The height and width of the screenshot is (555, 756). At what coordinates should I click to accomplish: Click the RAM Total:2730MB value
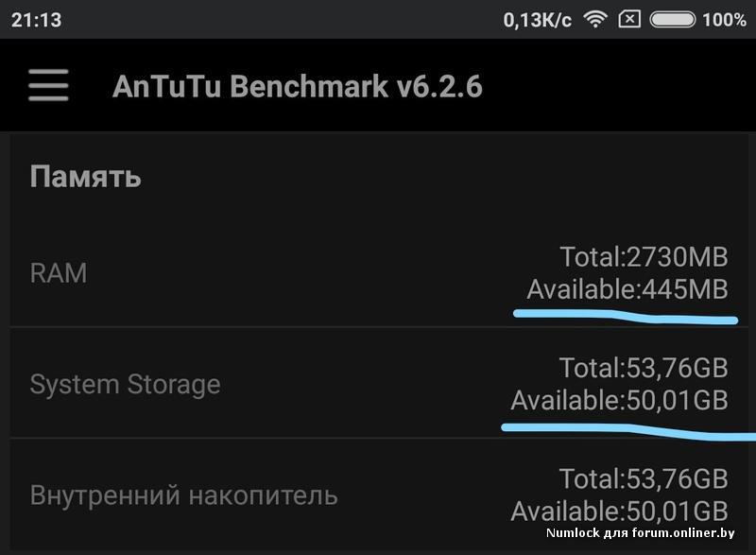[644, 256]
